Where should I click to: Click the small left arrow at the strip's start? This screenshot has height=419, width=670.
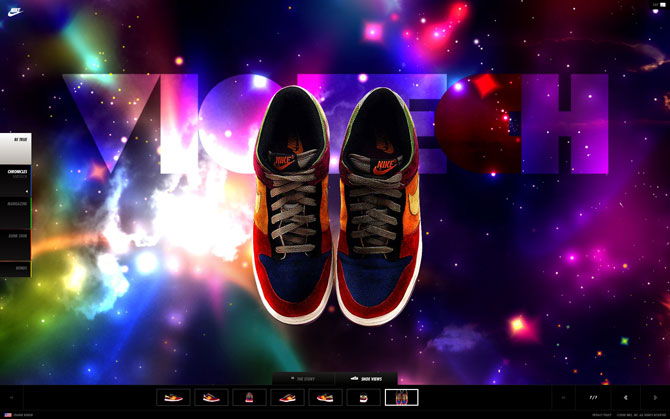pyautogui.click(x=12, y=398)
